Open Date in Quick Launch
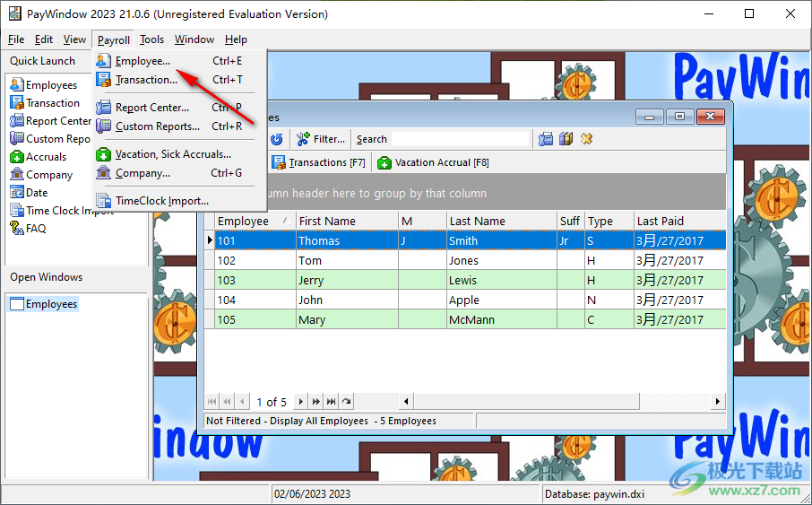Viewport: 812px width, 505px height. [30, 192]
